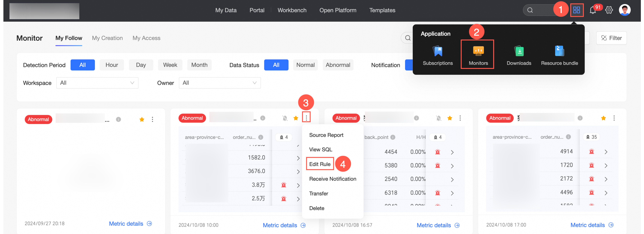This screenshot has height=234, width=644.
Task: Unfollow star on the 2024/09/27 20:18 card
Action: point(142,119)
